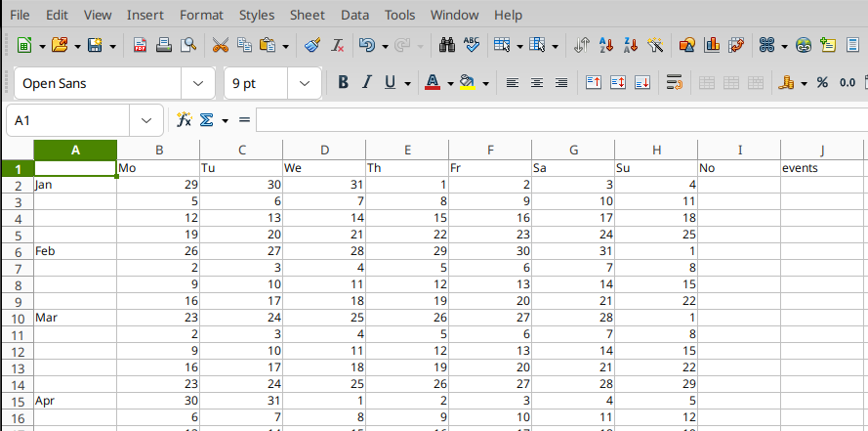The image size is (868, 431).
Task: Click the New spreadsheet icon
Action: (23, 45)
